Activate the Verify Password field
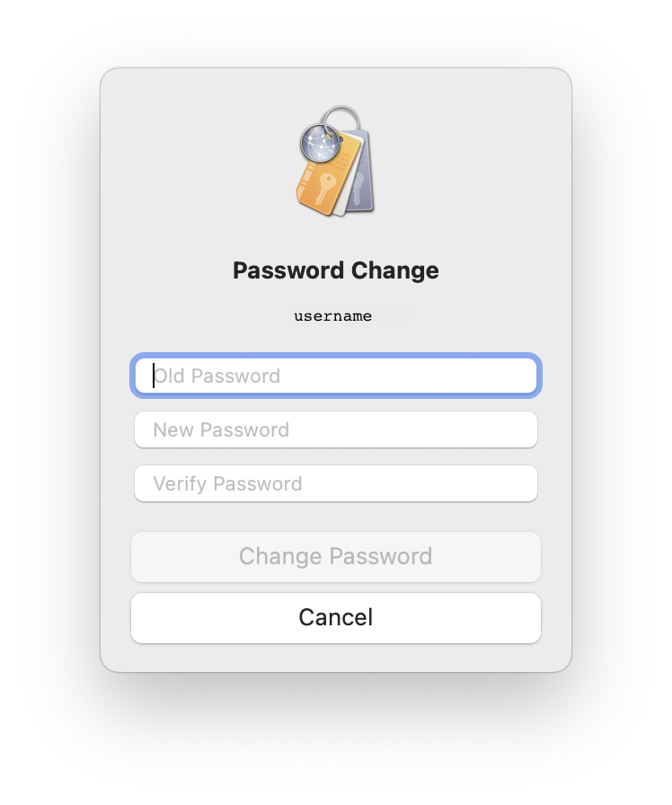The image size is (672, 805). (336, 483)
